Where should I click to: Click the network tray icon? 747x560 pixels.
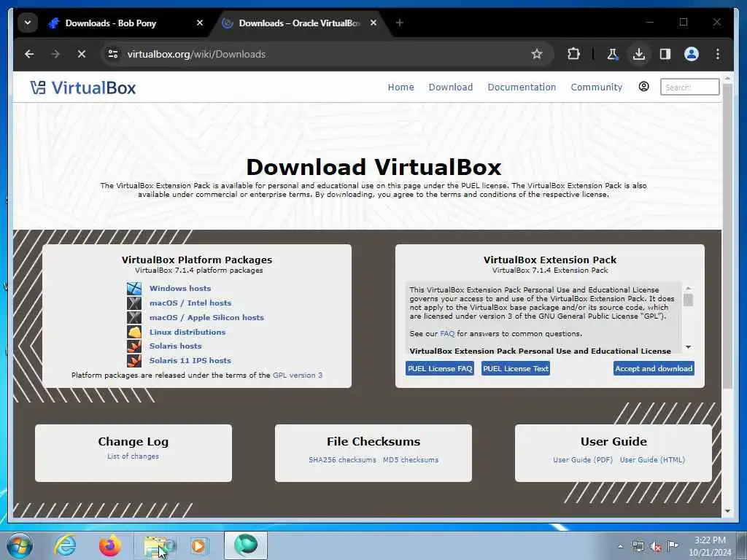pos(638,547)
